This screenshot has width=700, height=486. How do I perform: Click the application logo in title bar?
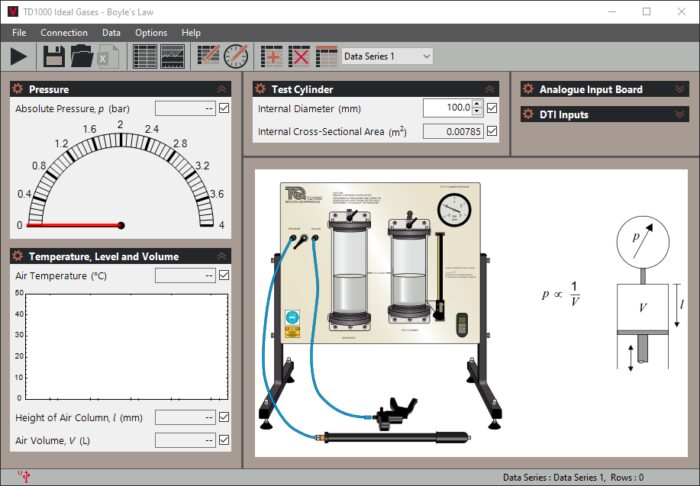point(12,12)
